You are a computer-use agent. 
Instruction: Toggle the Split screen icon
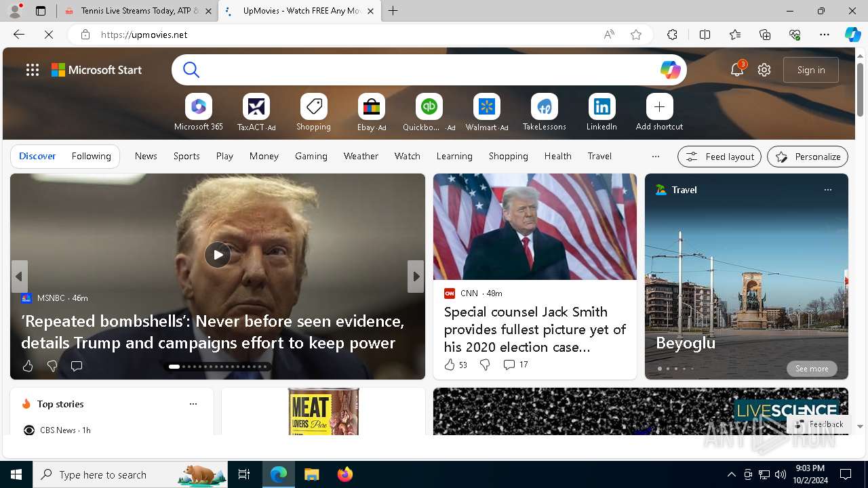(x=705, y=35)
